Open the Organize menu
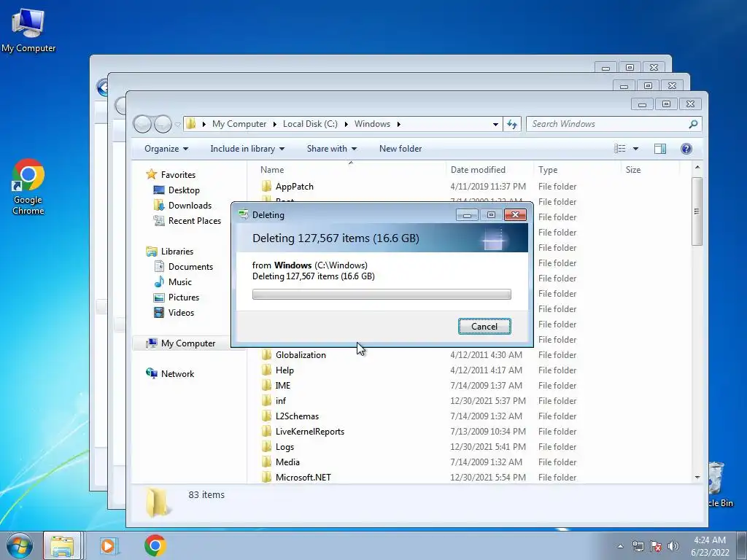 coord(166,149)
